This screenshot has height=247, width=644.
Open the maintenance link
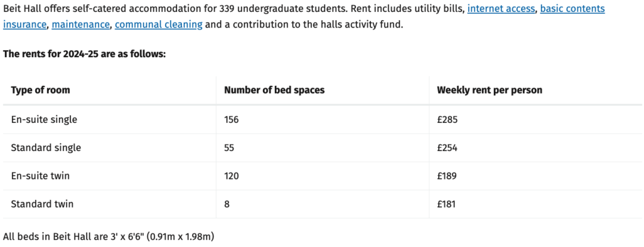[x=81, y=24]
